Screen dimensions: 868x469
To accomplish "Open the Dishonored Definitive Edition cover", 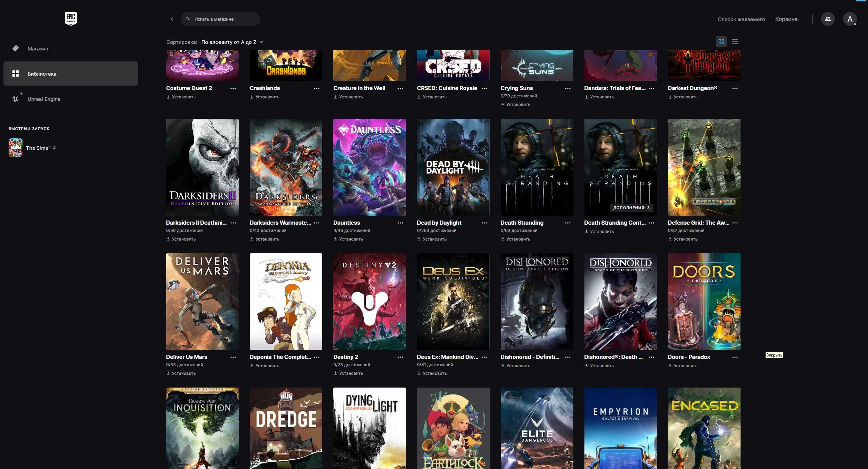I will (x=537, y=302).
